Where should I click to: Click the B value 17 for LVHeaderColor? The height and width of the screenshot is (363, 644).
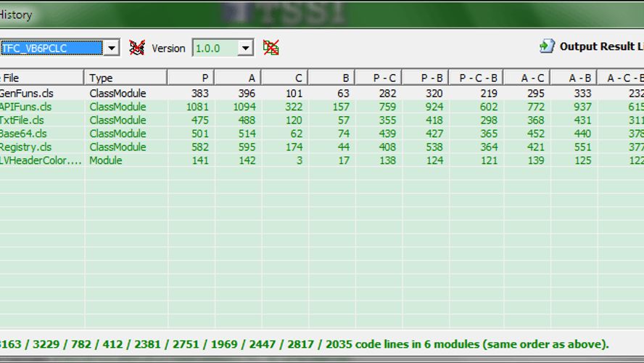[x=344, y=160]
